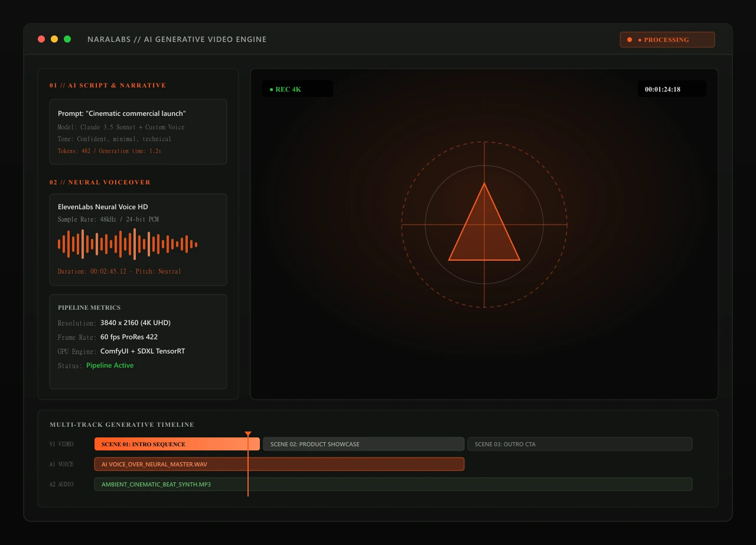The image size is (756, 545).
Task: Click the ComfyUI + SDXL TensorRT value
Action: (142, 351)
